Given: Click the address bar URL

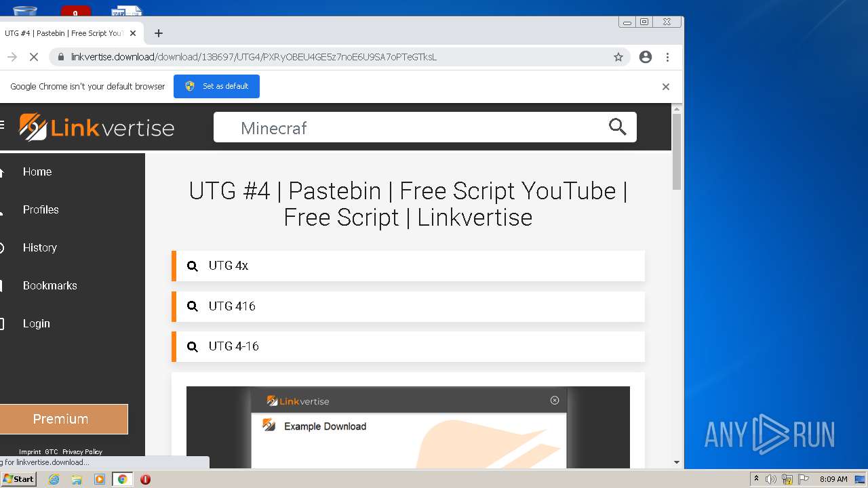Looking at the screenshot, I should 254,57.
